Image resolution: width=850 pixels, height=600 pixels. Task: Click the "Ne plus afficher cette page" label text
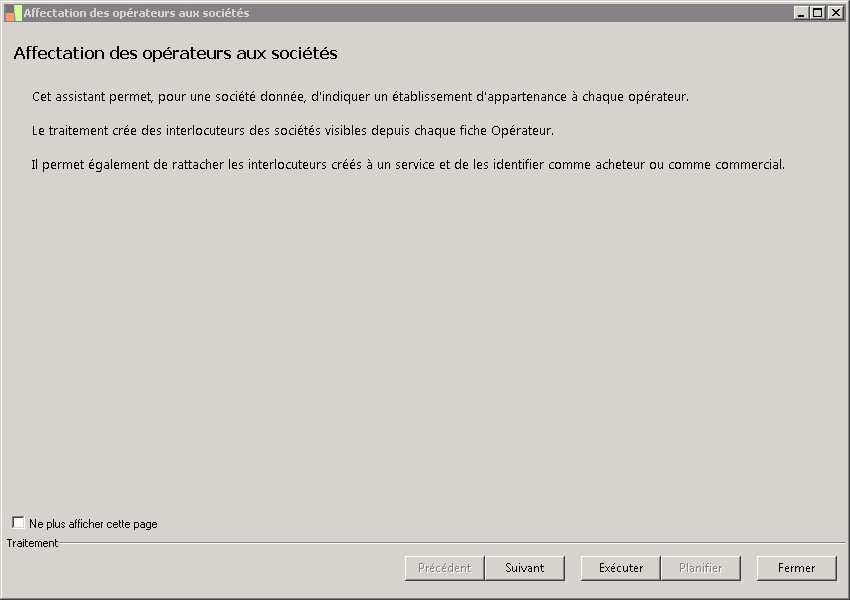coord(93,524)
